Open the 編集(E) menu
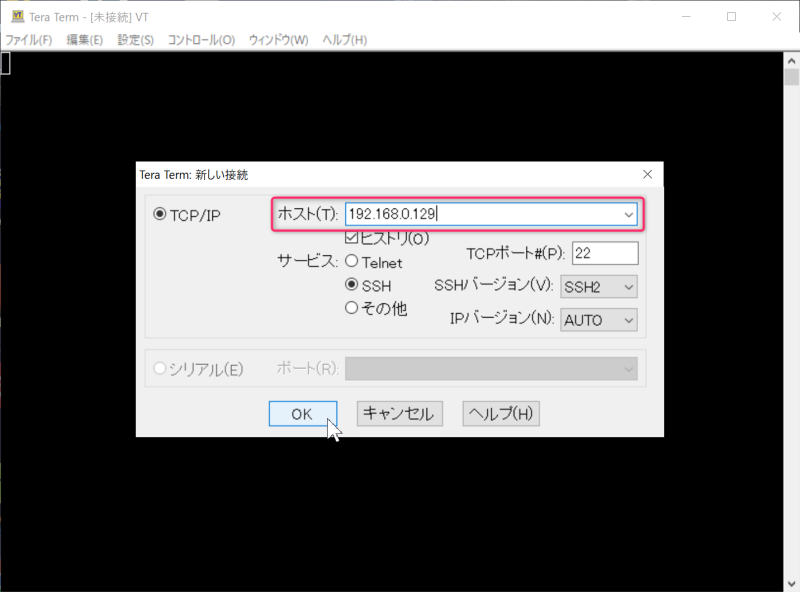This screenshot has width=800, height=592. [85, 40]
